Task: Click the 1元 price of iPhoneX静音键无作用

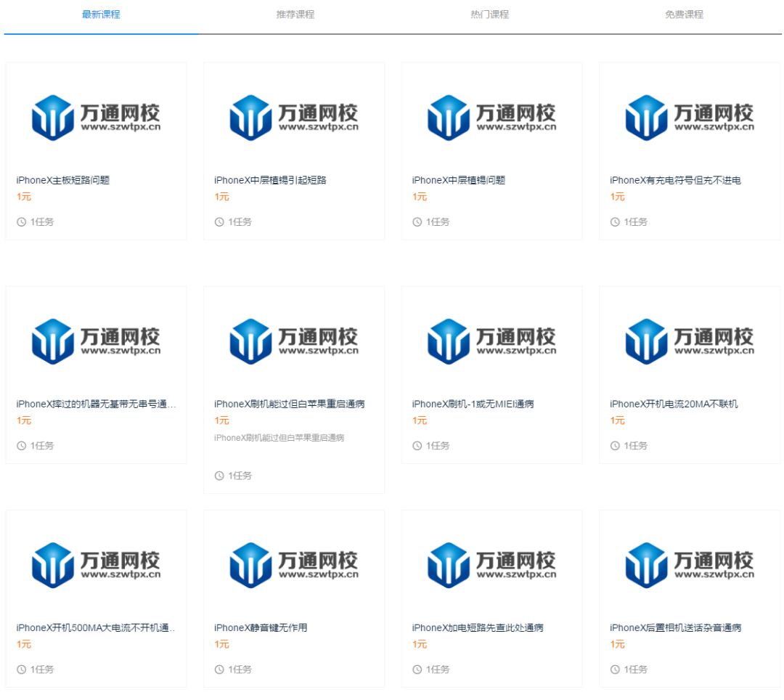Action: click(222, 645)
